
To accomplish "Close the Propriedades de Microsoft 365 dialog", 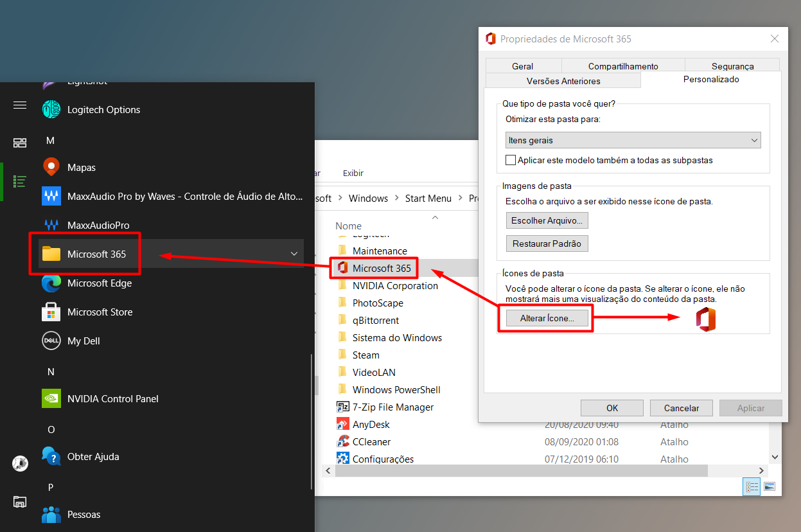I will [x=774, y=39].
